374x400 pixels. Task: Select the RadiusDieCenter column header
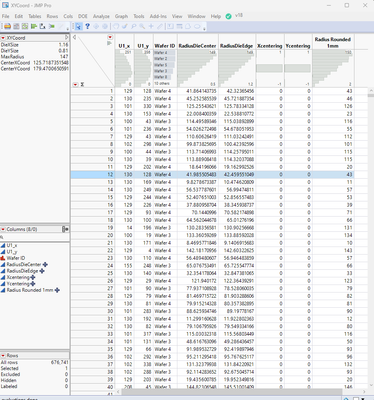click(x=197, y=46)
